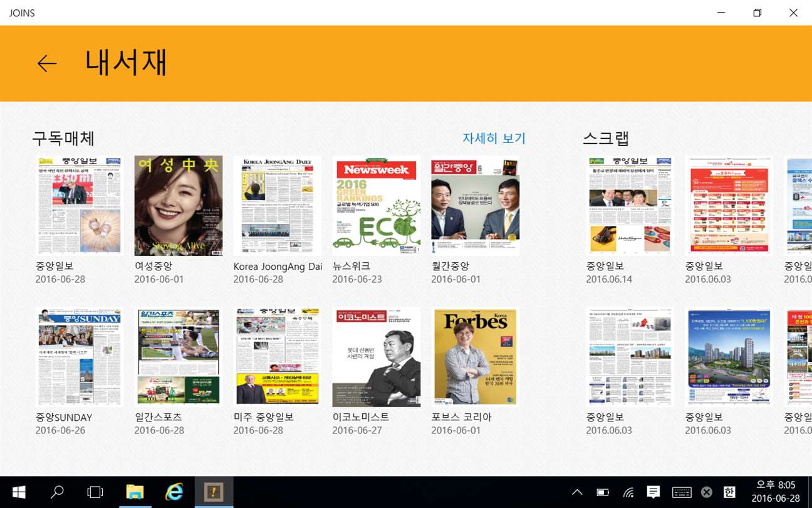Open the 미주 중앙일보 newspaper cover
Image resolution: width=812 pixels, height=508 pixels.
tap(277, 357)
